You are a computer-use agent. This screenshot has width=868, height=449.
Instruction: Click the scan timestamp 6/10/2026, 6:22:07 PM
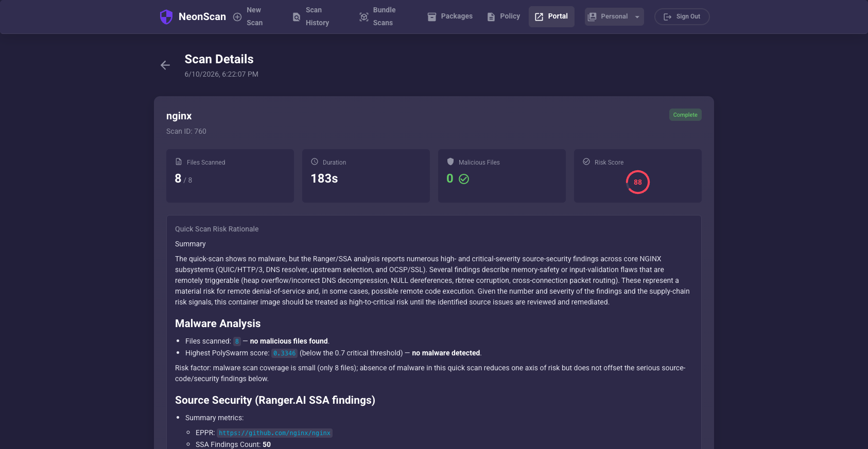pos(221,74)
